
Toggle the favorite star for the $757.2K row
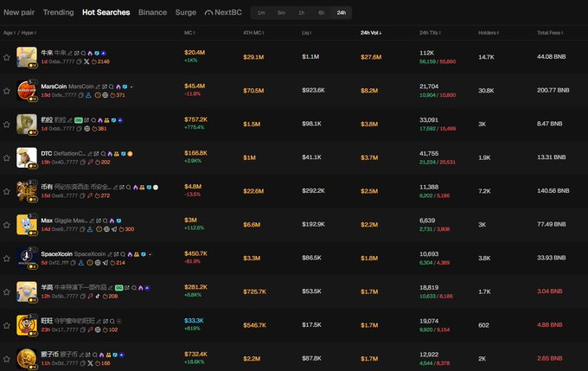(6, 125)
